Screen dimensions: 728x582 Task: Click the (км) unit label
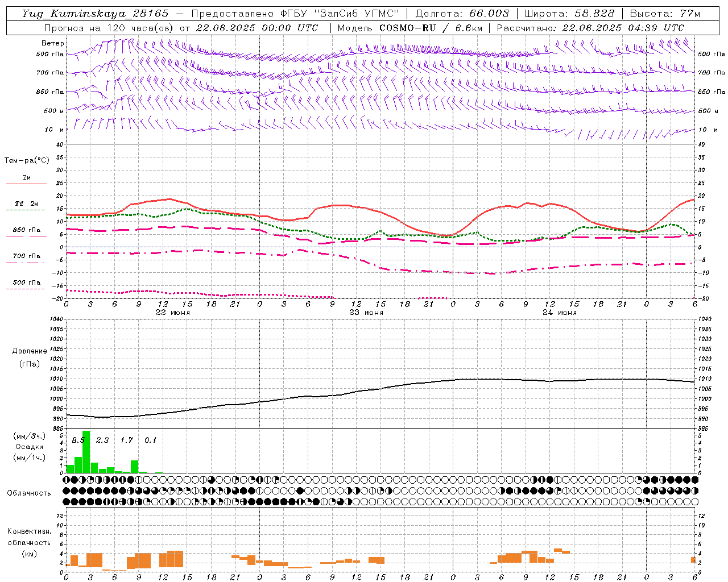point(29,554)
